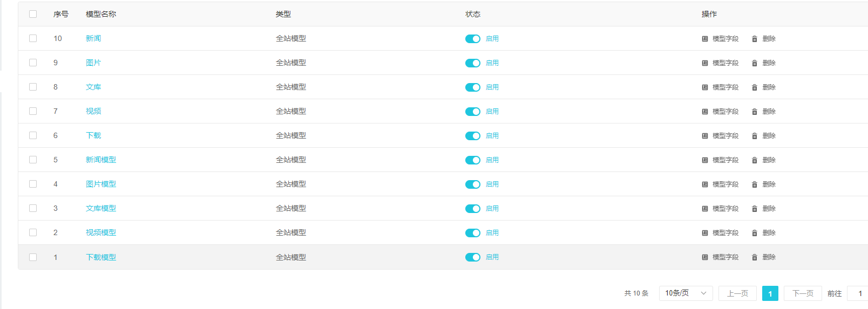Click the trash icon for 新闻模型 row
Image resolution: width=868 pixels, height=309 pixels.
754,160
